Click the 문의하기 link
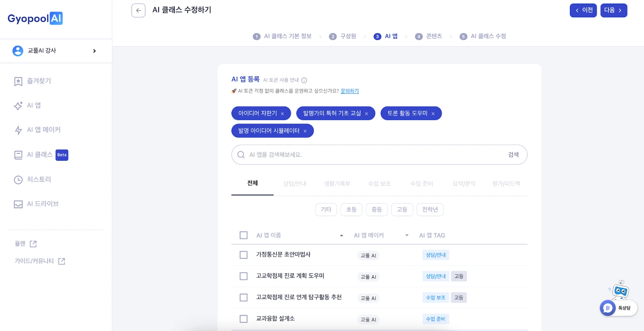Image resolution: width=644 pixels, height=331 pixels. tap(349, 91)
